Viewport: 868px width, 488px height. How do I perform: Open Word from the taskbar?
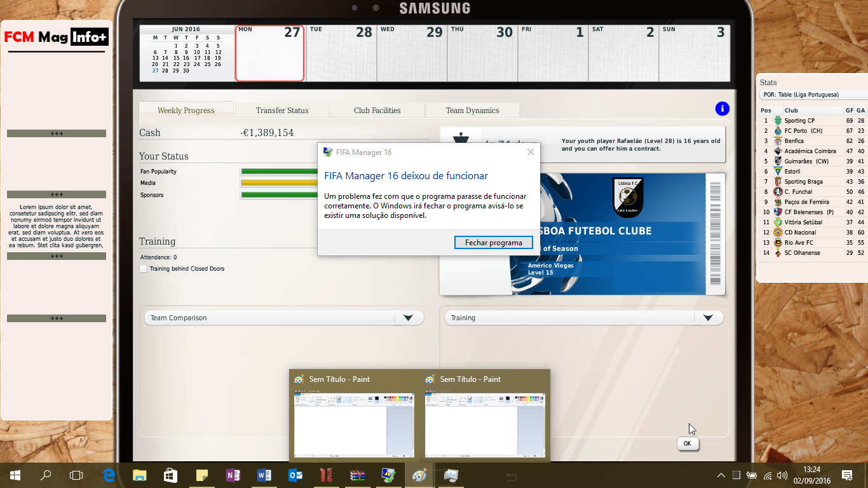click(264, 475)
